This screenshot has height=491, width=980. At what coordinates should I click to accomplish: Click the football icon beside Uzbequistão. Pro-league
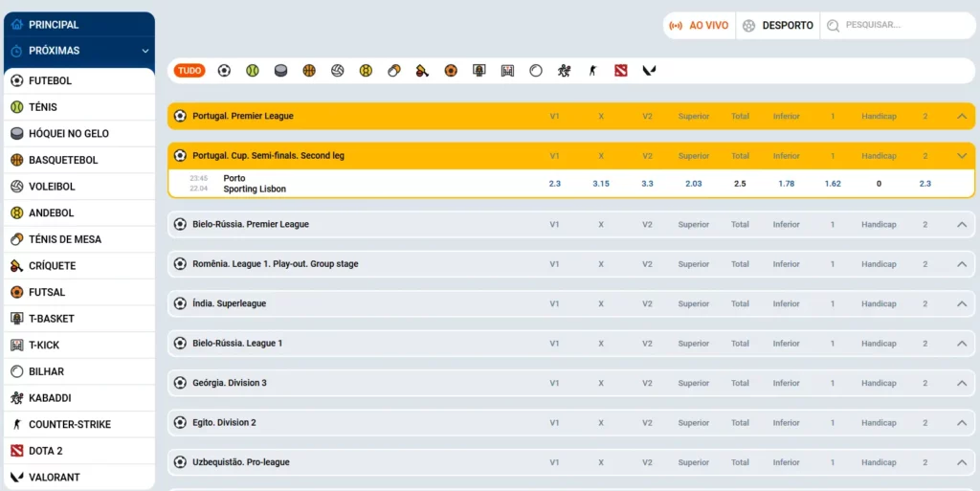tap(180, 462)
